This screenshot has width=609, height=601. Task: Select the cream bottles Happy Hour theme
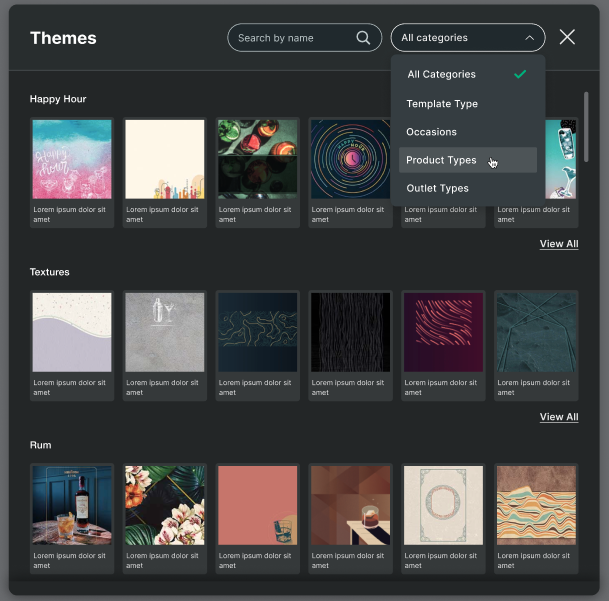click(x=164, y=160)
